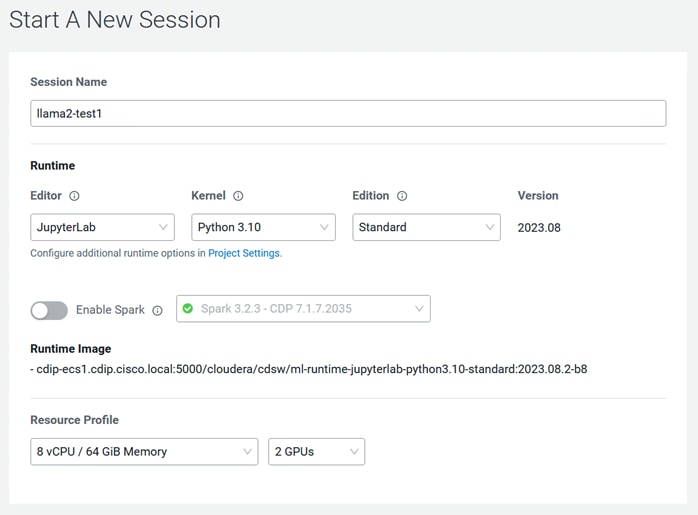The image size is (698, 515).
Task: Open the Standard edition dropdown
Action: [x=426, y=227]
